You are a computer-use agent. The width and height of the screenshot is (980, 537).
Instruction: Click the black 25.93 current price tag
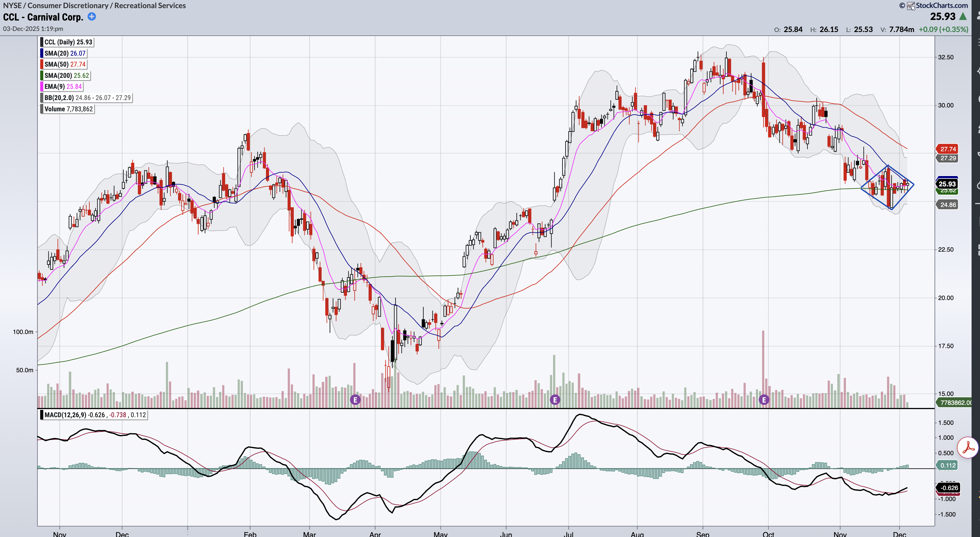coord(947,184)
